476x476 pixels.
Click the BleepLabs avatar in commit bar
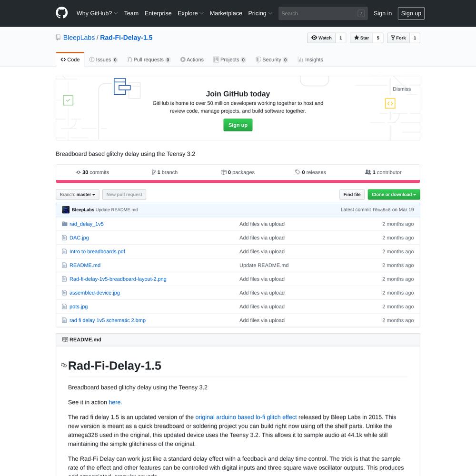(66, 210)
